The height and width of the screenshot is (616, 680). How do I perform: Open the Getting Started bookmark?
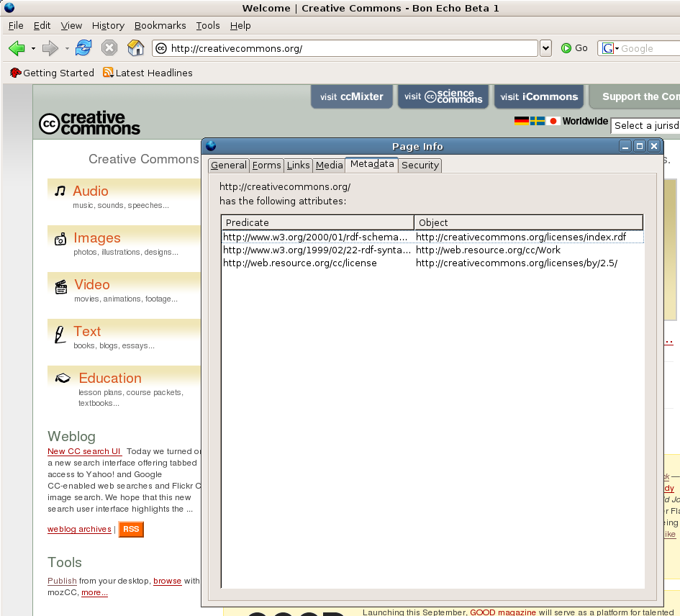(52, 73)
